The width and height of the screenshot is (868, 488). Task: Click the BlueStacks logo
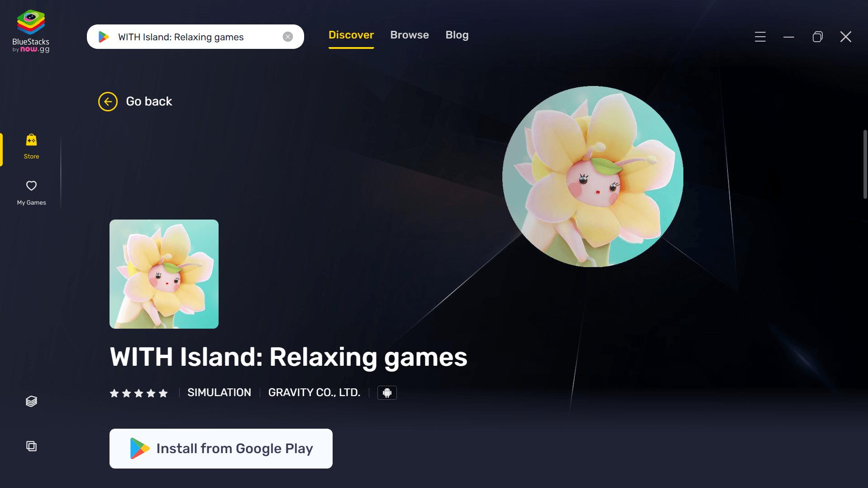coord(31,31)
